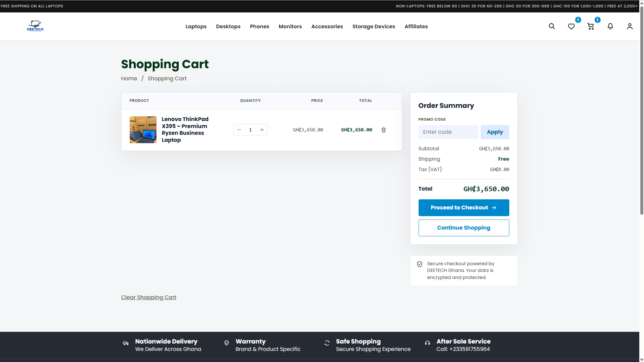This screenshot has height=362, width=644.
Task: Open the user account icon
Action: click(630, 26)
